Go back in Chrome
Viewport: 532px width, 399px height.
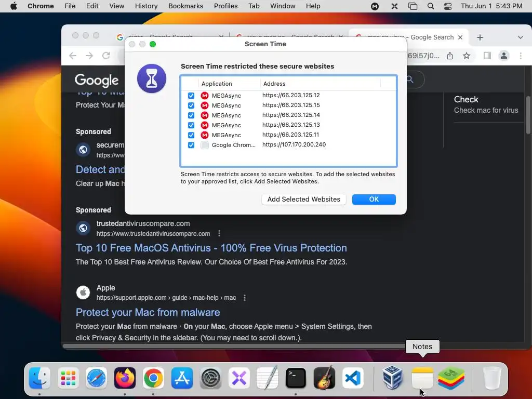[x=73, y=56]
